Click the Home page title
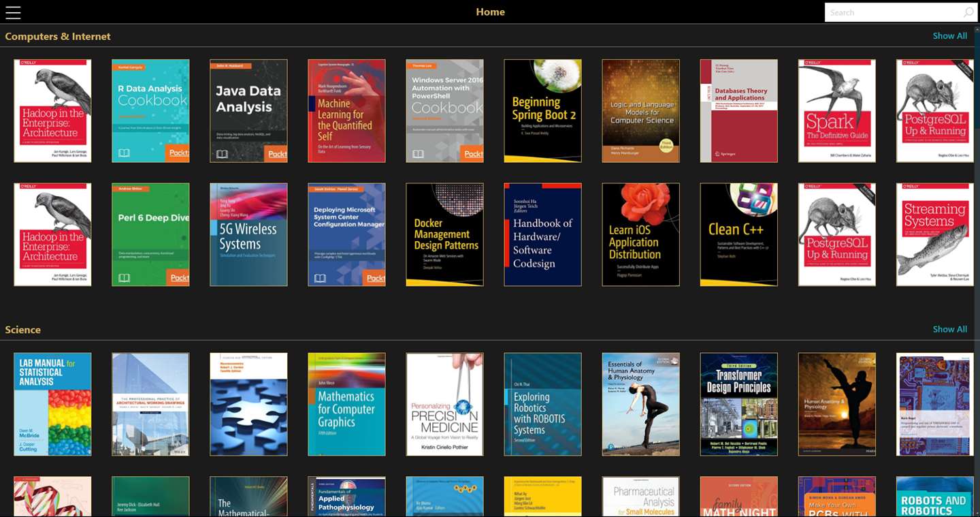This screenshot has height=517, width=980. (x=490, y=12)
